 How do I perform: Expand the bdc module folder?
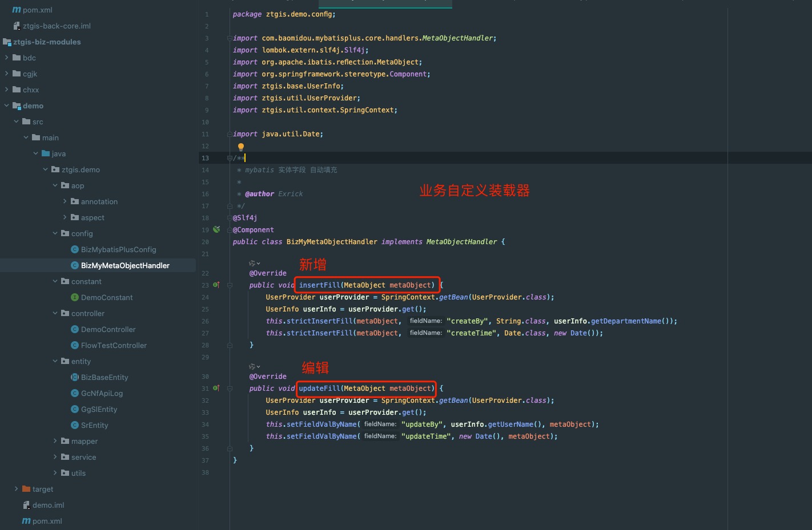7,58
